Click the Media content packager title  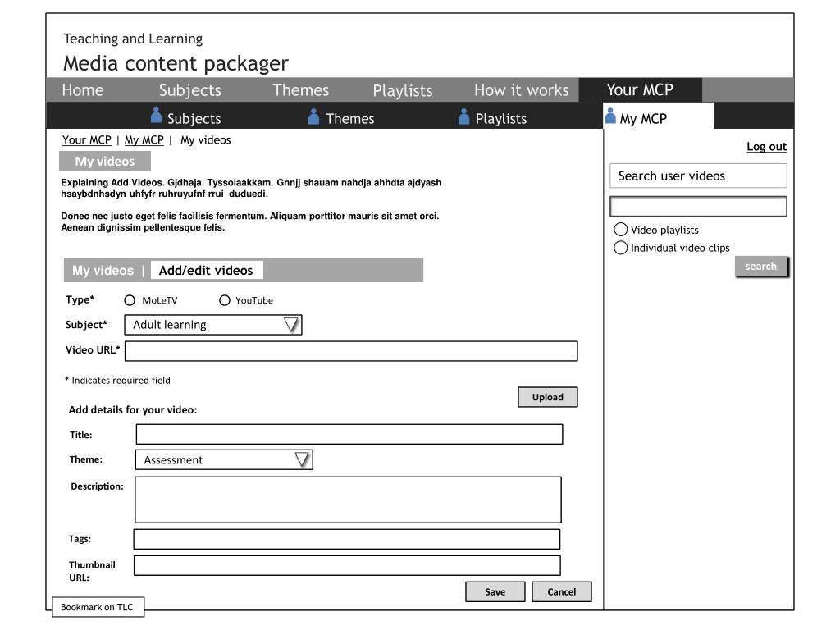(x=176, y=64)
